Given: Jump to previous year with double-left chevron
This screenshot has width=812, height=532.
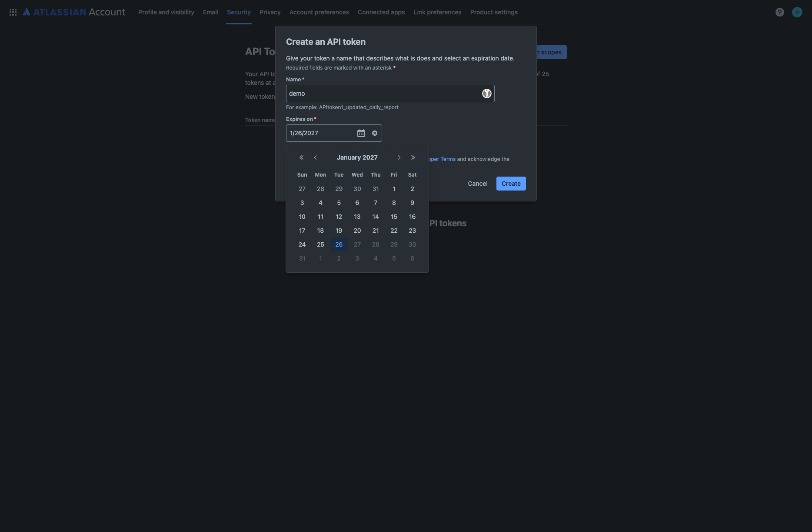Looking at the screenshot, I should (301, 157).
